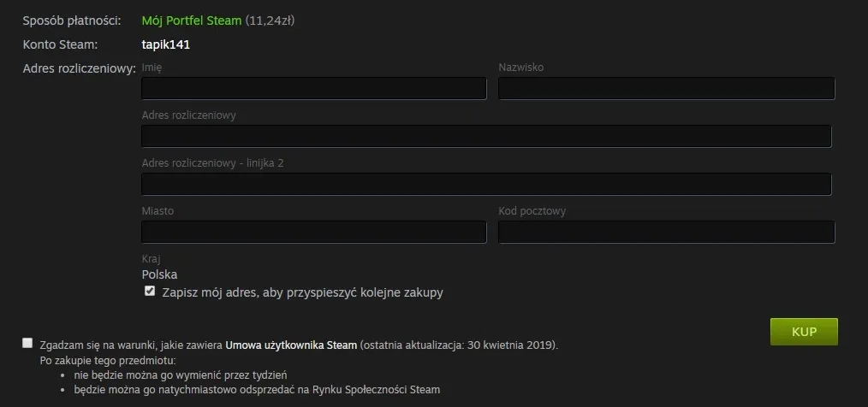
Task: Click the Imię first name field
Action: pos(313,89)
